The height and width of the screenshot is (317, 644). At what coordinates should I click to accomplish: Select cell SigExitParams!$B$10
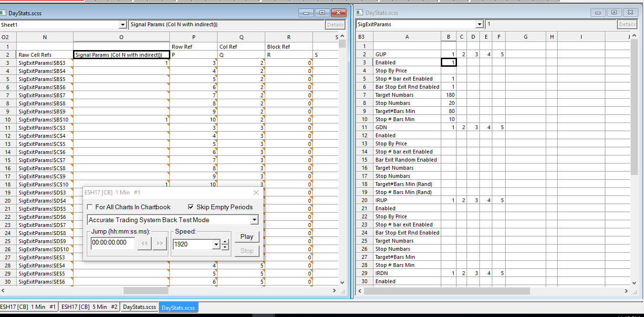coord(45,120)
